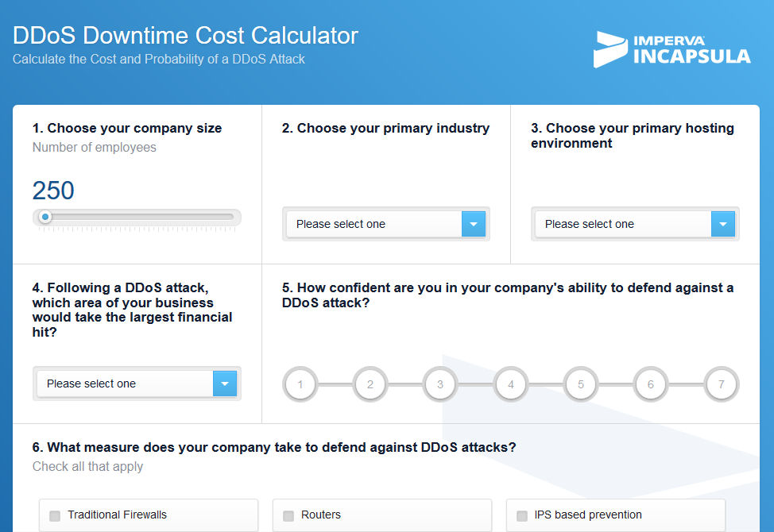Check the Traditional Firewalls checkbox
Image resolution: width=774 pixels, height=532 pixels.
pos(55,516)
